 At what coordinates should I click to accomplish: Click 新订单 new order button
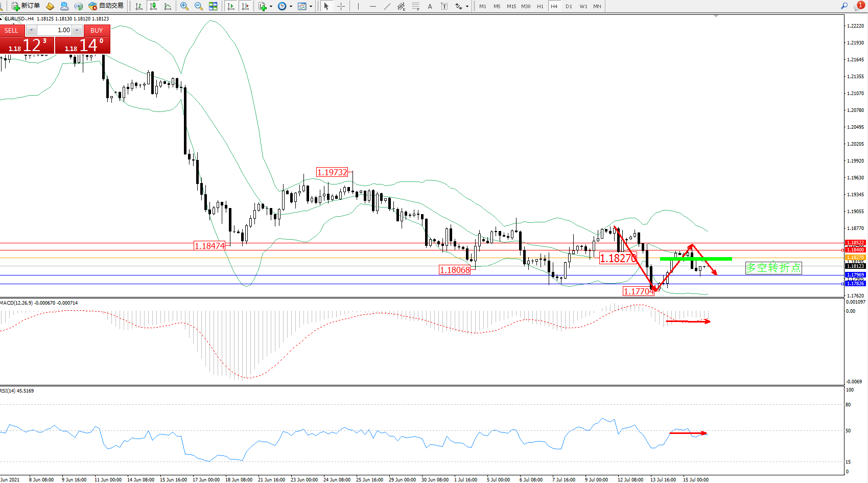(x=26, y=6)
